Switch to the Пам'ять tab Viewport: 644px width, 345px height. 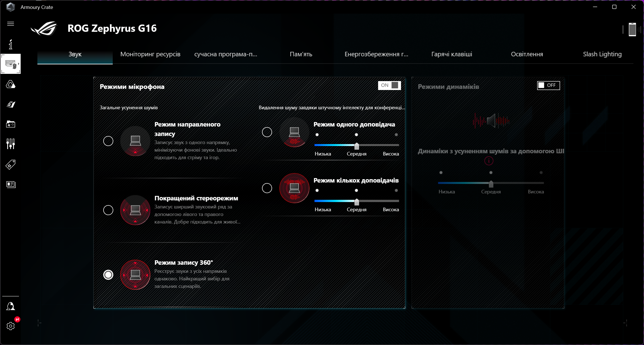pyautogui.click(x=301, y=54)
